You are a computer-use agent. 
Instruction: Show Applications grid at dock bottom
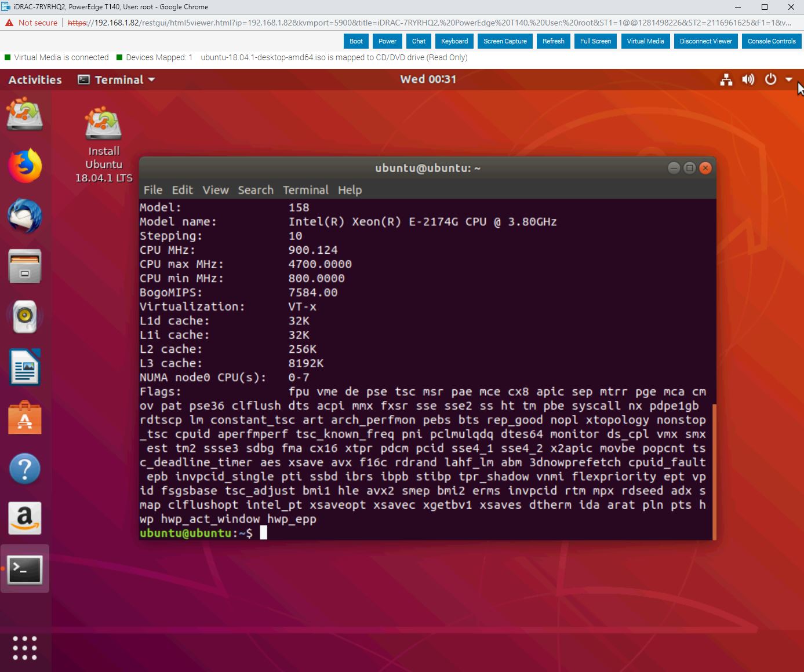pyautogui.click(x=25, y=648)
